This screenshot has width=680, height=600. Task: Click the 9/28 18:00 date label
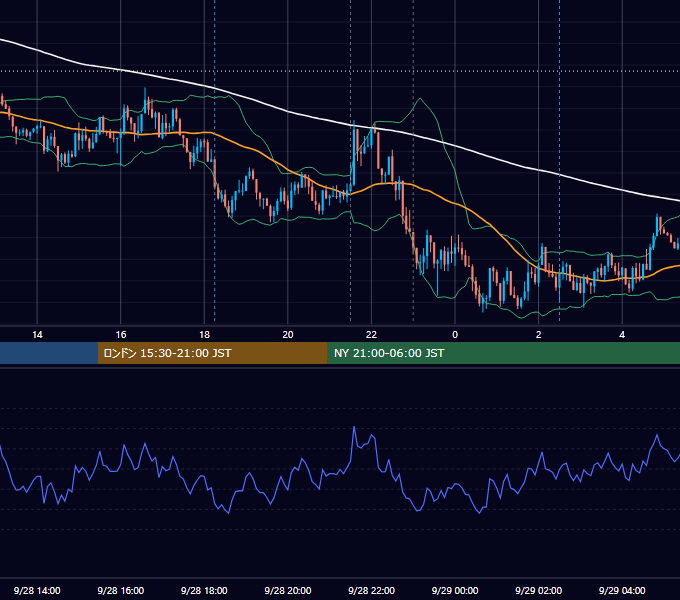(x=204, y=590)
